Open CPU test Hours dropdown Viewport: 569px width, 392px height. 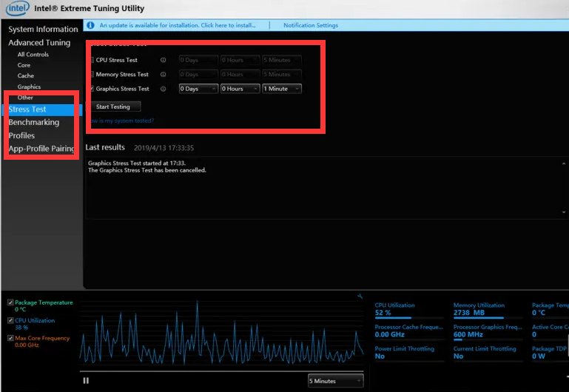pyautogui.click(x=240, y=60)
